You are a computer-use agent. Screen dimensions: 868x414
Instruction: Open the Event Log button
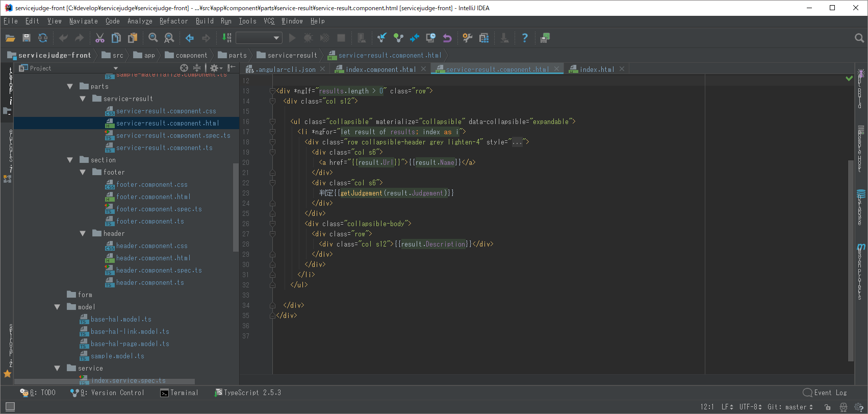click(825, 393)
